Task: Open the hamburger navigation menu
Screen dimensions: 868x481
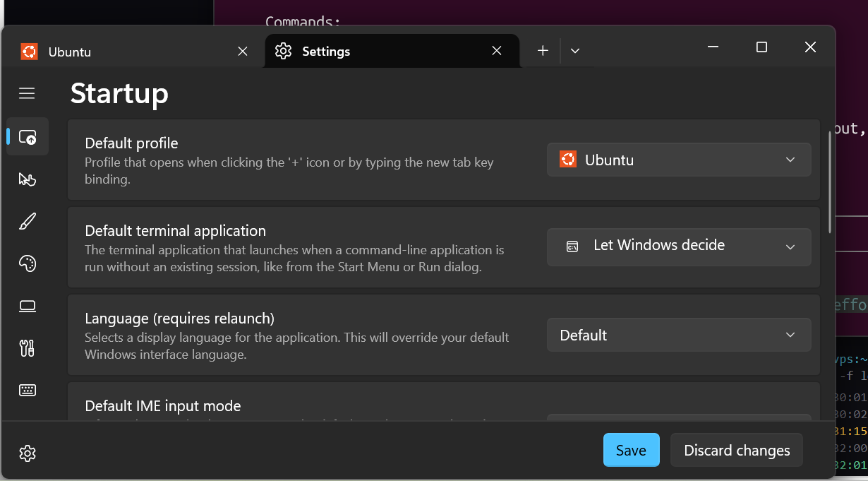Action: coord(27,93)
